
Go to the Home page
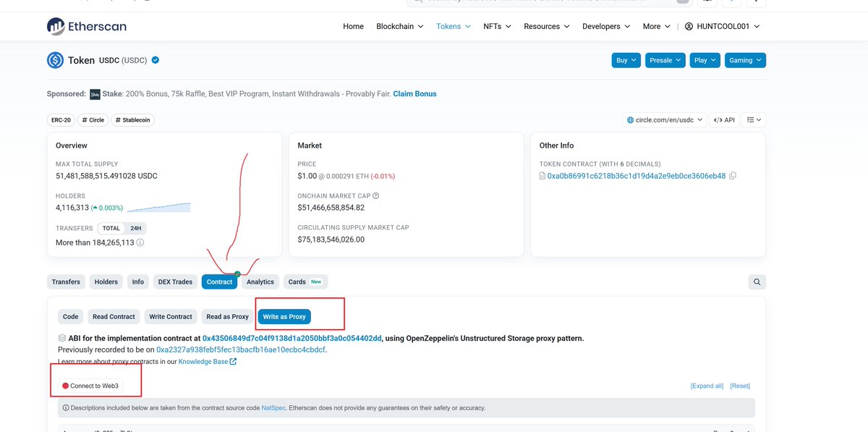pyautogui.click(x=353, y=26)
